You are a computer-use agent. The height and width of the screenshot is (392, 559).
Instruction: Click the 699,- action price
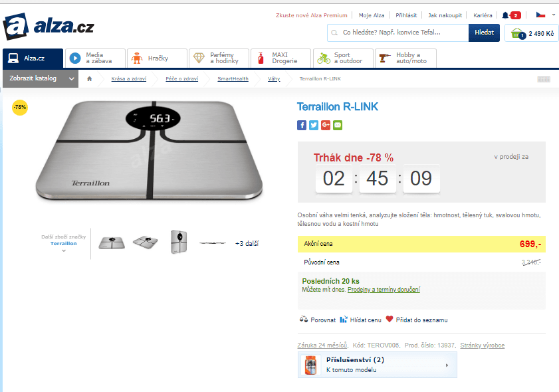(530, 244)
